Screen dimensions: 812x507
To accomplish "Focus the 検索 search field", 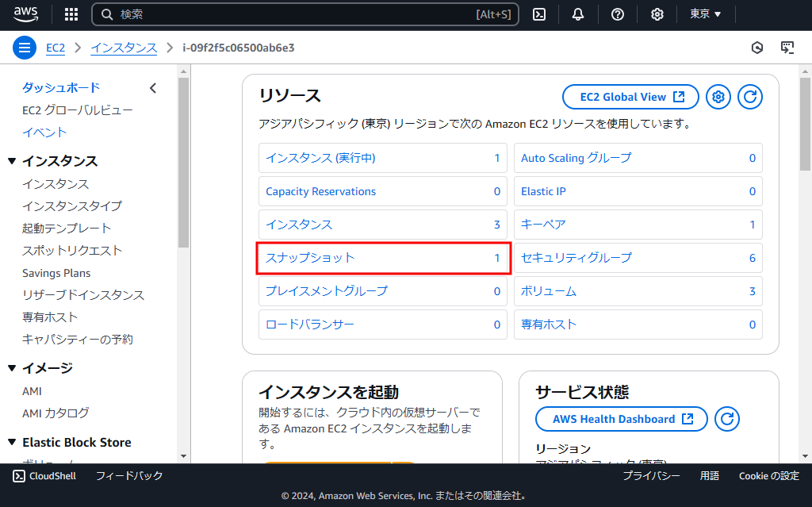I will 305,14.
